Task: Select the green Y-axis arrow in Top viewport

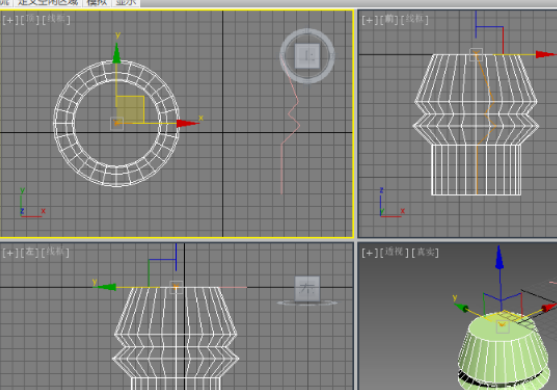Action: click(117, 54)
